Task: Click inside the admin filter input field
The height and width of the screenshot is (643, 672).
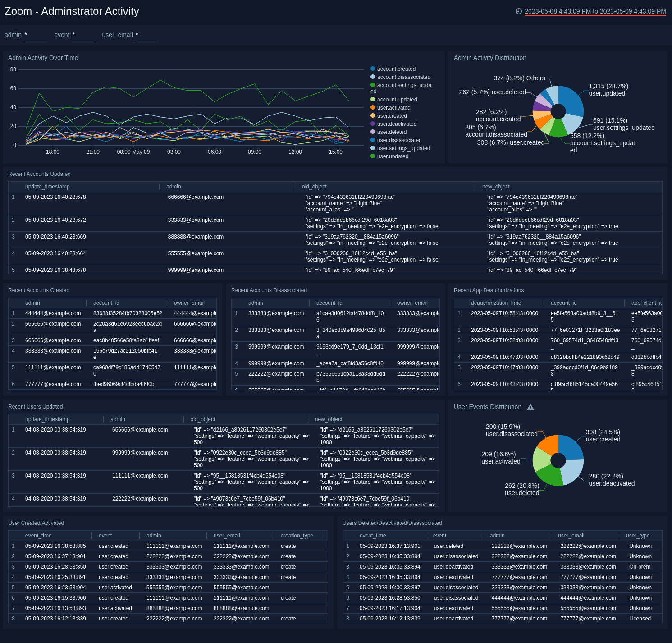Action: click(x=36, y=35)
